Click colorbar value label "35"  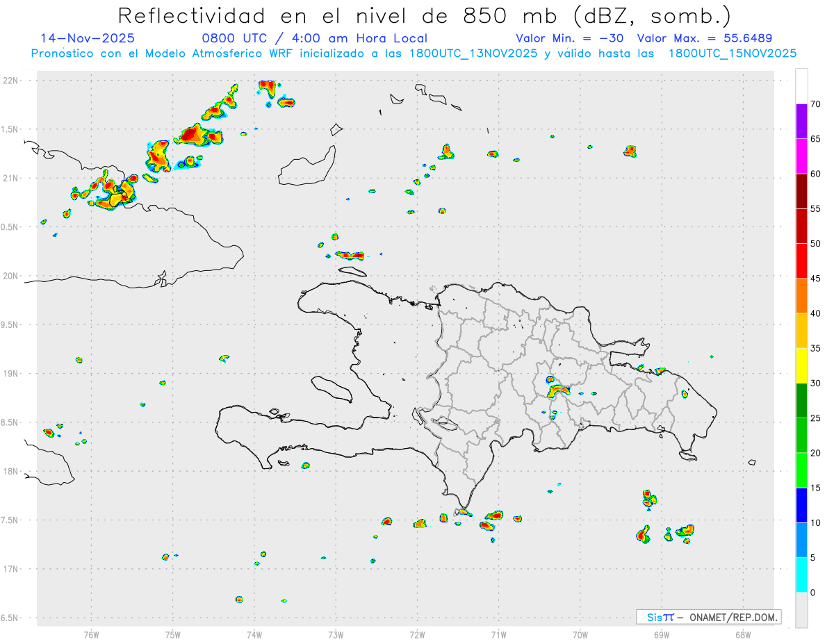pyautogui.click(x=816, y=348)
